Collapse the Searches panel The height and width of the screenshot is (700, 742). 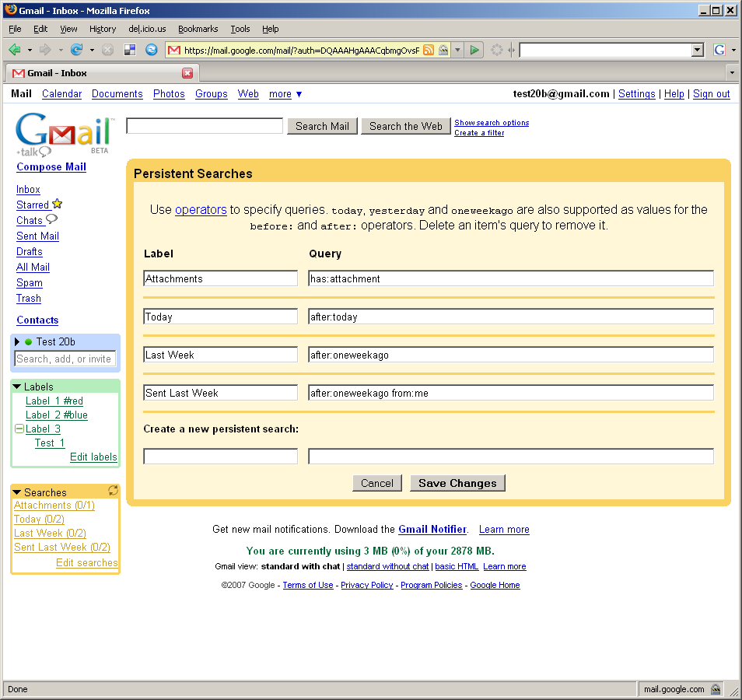click(x=16, y=492)
